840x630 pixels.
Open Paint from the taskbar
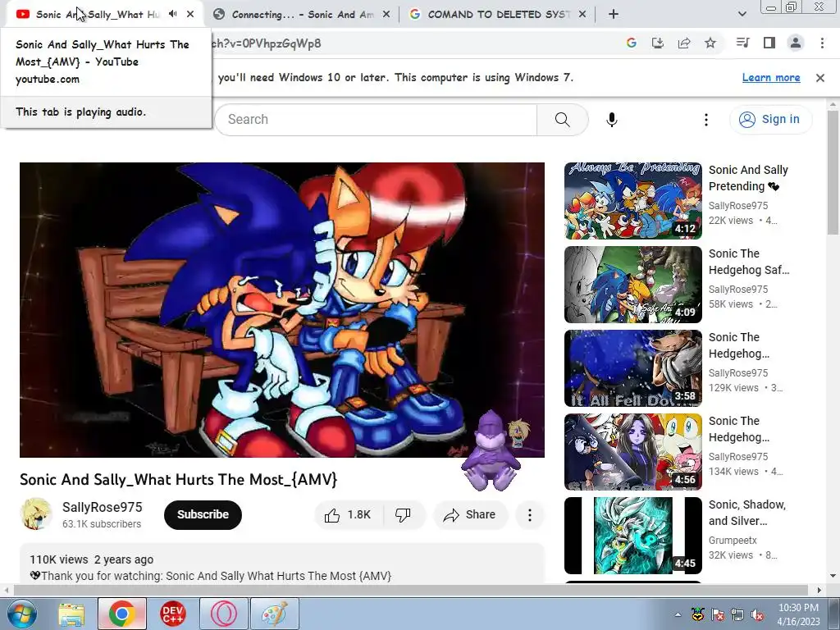pos(275,614)
